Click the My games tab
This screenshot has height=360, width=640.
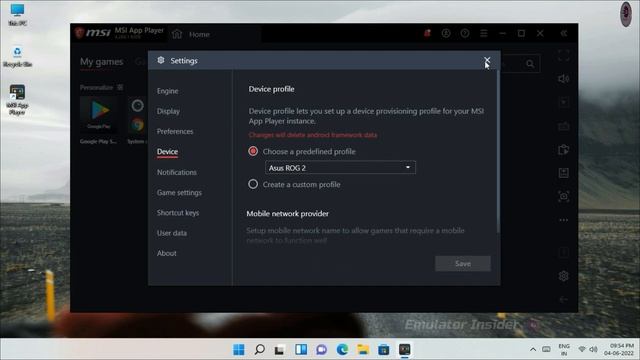pos(101,62)
